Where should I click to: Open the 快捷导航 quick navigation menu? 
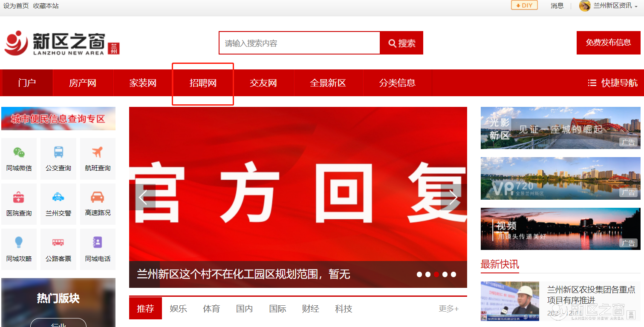pos(612,83)
